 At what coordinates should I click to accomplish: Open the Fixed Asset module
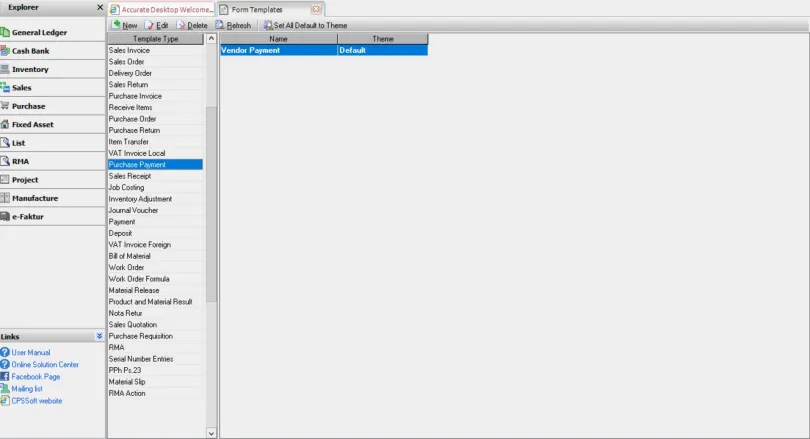coord(5,125)
